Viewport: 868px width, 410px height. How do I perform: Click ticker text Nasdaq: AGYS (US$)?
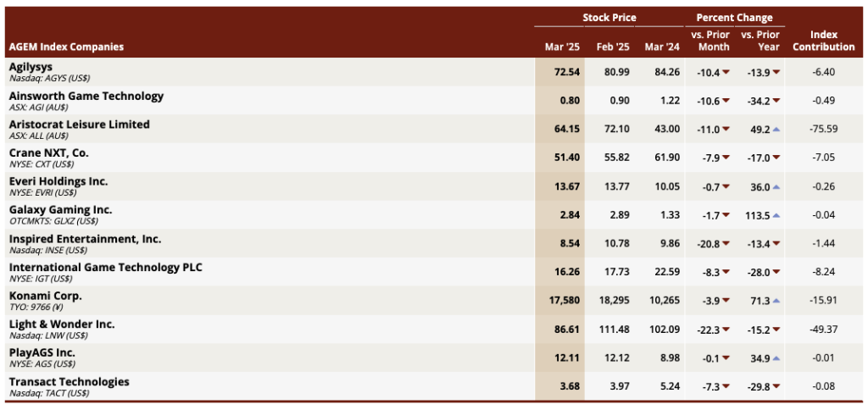tap(50, 79)
